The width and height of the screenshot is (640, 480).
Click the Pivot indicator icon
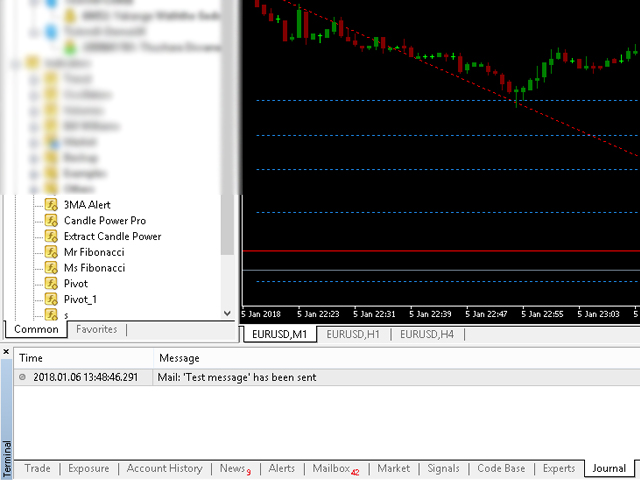(51, 283)
